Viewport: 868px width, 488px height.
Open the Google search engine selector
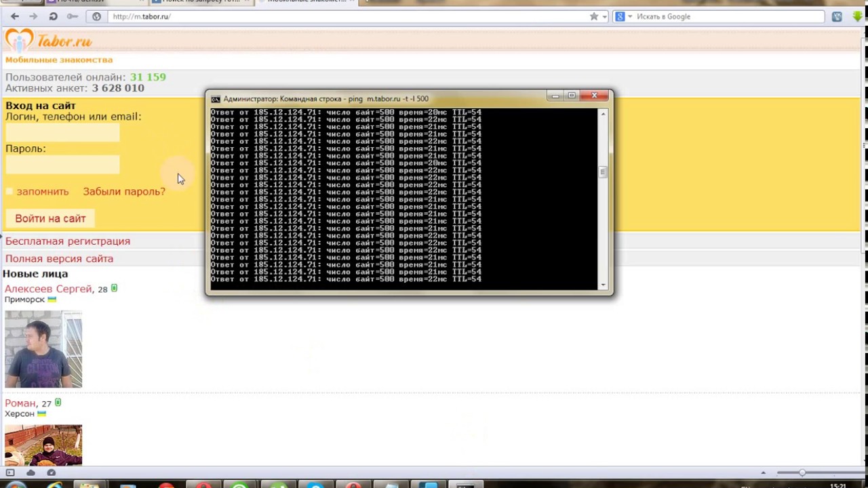point(623,16)
